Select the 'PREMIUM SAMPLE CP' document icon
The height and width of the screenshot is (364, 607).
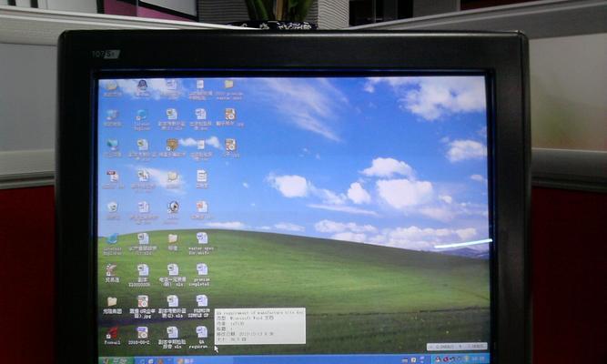click(x=199, y=307)
